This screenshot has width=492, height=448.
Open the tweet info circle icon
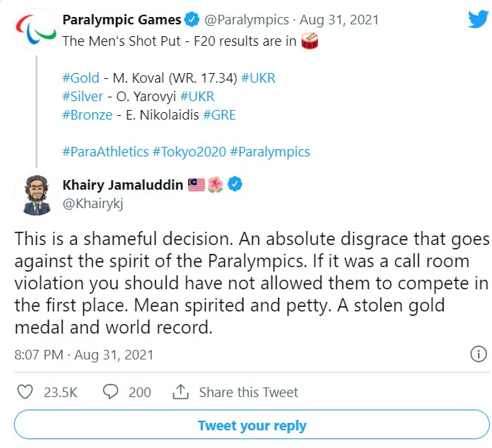tap(477, 354)
